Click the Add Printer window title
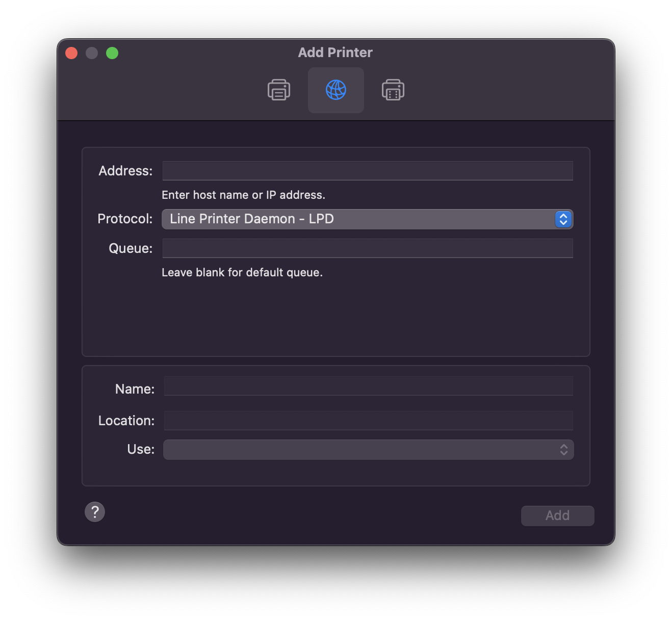 click(x=335, y=53)
